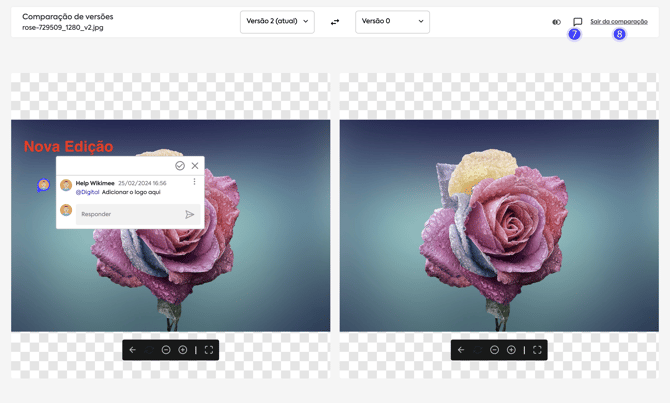Zoom out on the right image
Viewport: 670px width, 403px height.
[494, 350]
